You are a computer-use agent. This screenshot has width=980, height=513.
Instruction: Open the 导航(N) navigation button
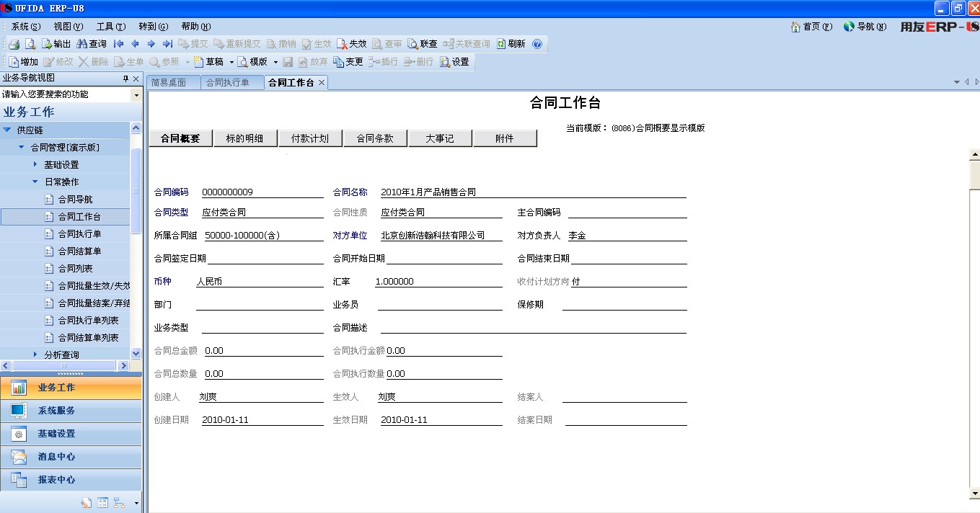tap(865, 27)
